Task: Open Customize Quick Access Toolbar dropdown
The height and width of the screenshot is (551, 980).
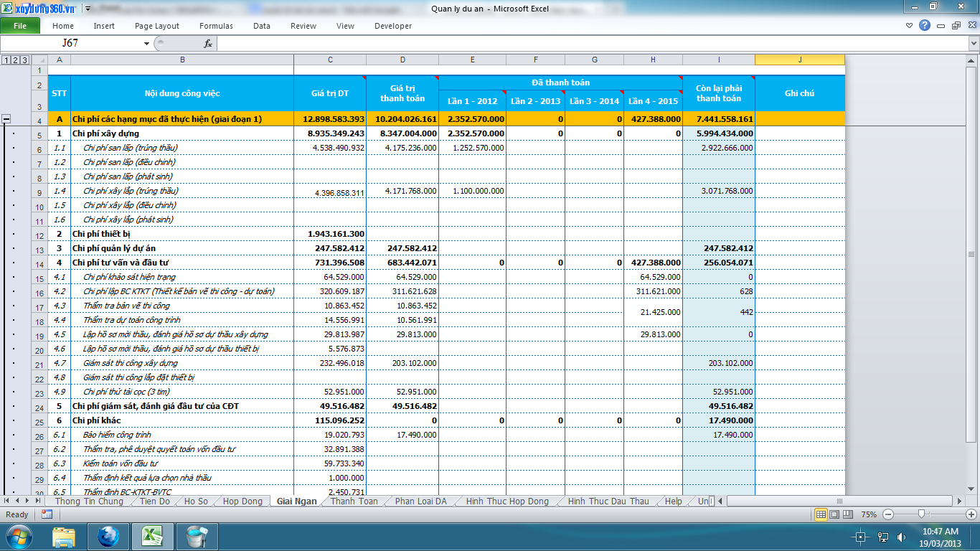Action: (88, 9)
